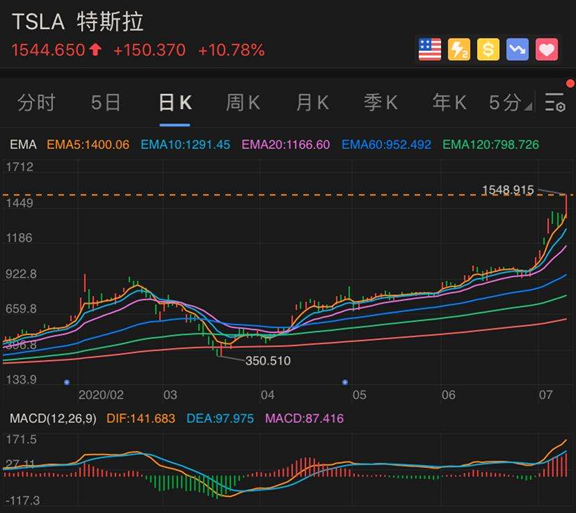
Task: Tap the 1544.650 current price
Action: (48, 50)
